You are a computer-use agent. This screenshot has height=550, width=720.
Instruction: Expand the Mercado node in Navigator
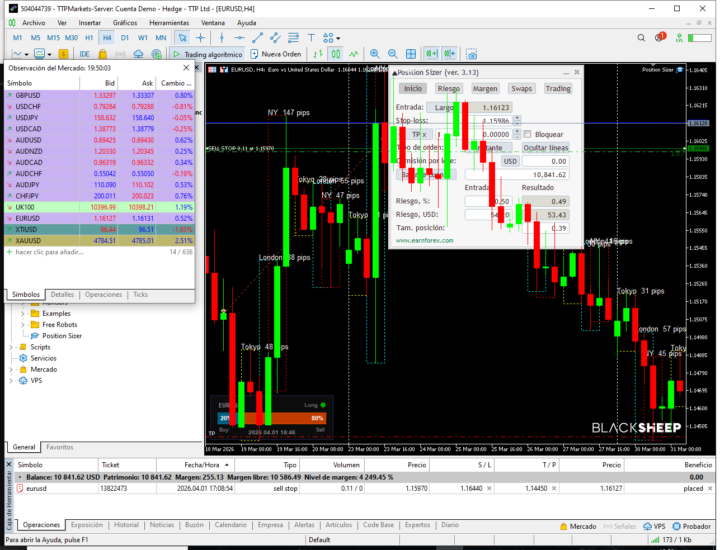point(11,370)
